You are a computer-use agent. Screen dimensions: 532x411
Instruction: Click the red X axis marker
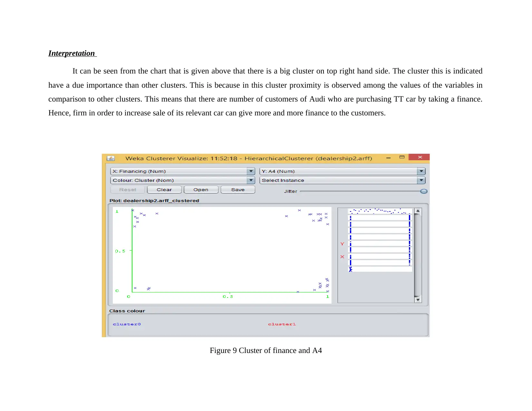342,257
